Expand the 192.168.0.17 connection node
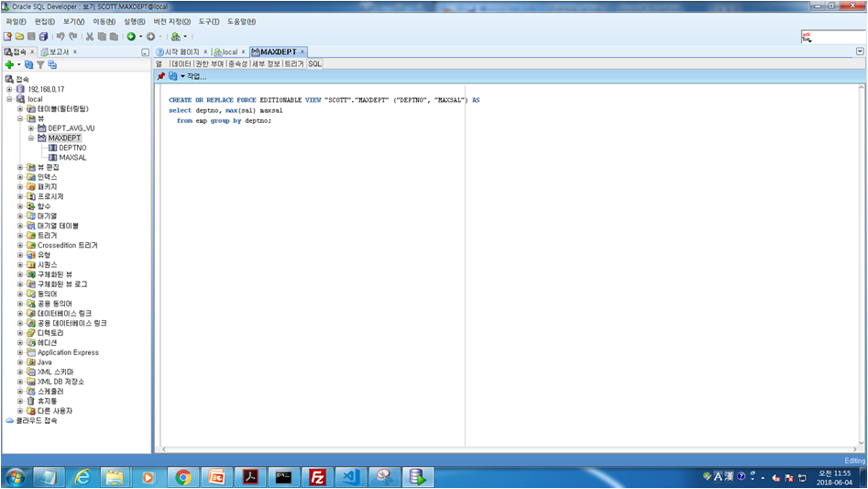868x489 pixels. [9, 89]
